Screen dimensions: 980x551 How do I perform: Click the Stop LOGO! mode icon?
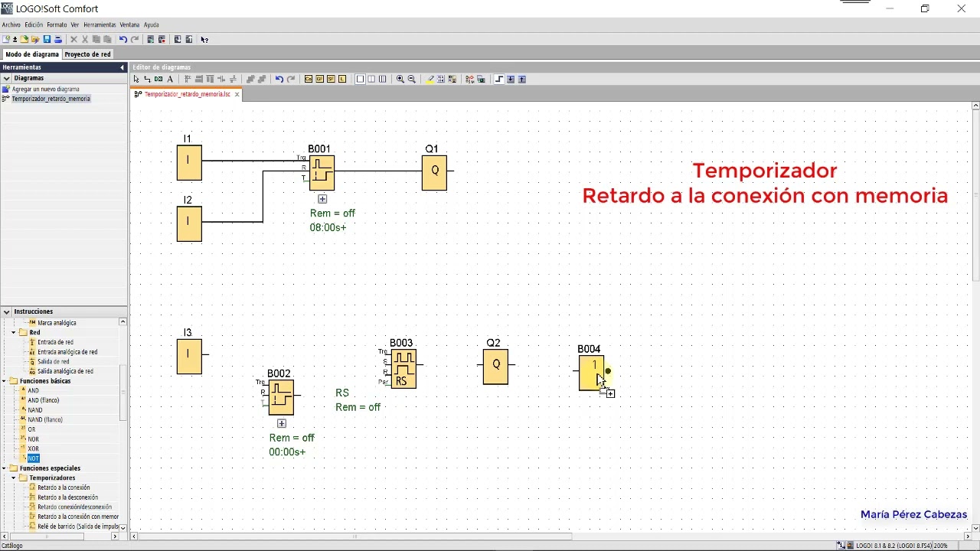(162, 39)
